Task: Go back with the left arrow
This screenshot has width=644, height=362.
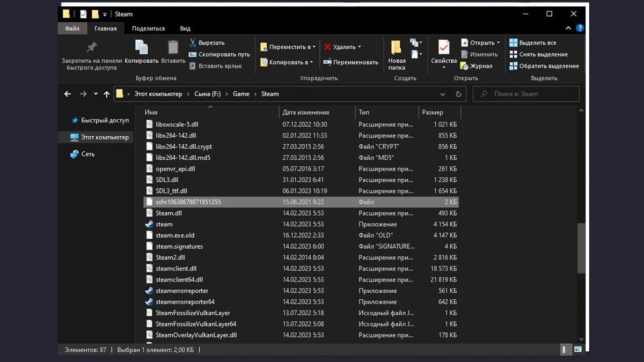Action: tap(68, 94)
